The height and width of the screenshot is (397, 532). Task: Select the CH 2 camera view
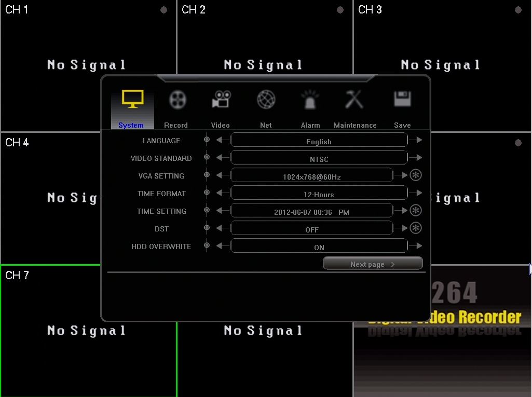(x=265, y=37)
